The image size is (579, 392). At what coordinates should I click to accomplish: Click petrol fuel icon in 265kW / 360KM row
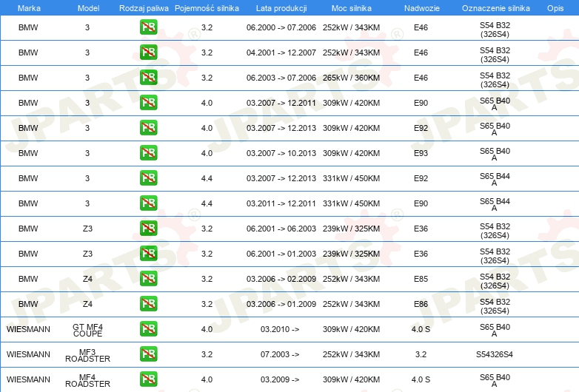coord(148,78)
